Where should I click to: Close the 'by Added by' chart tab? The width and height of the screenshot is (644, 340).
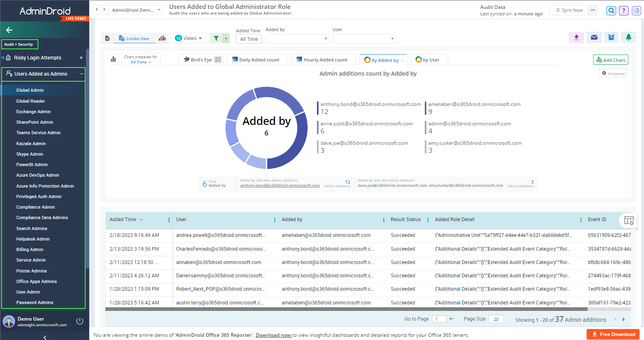[x=403, y=61]
